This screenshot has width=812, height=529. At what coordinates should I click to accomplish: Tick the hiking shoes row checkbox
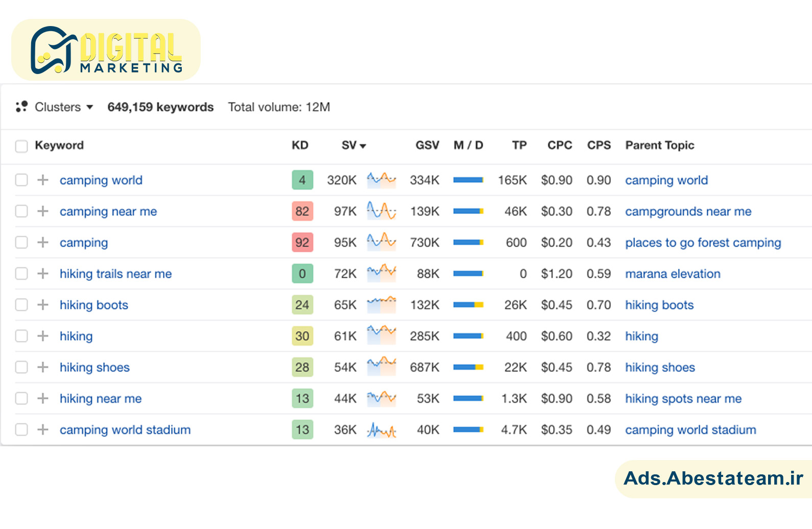21,367
